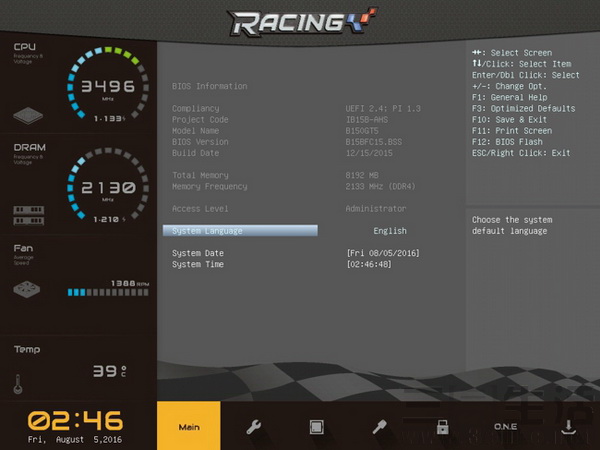Click the F10: Save & Exit hint
The image size is (600, 450).
click(510, 119)
